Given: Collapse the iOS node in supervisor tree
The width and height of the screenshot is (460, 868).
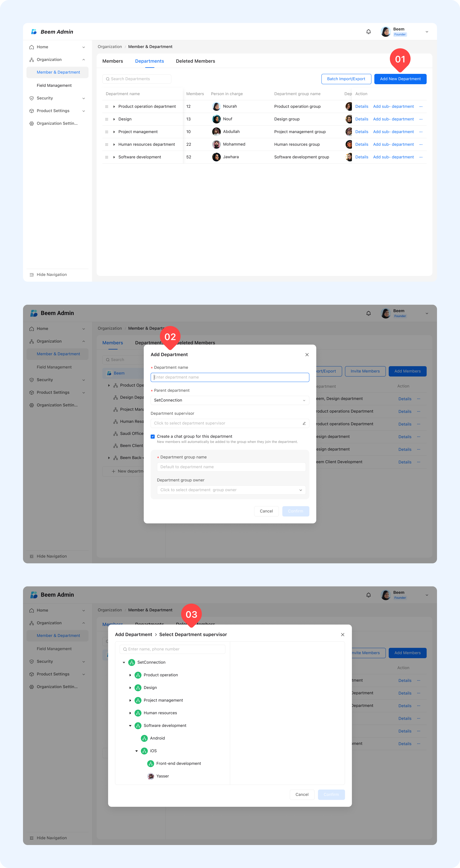Looking at the screenshot, I should click(136, 751).
